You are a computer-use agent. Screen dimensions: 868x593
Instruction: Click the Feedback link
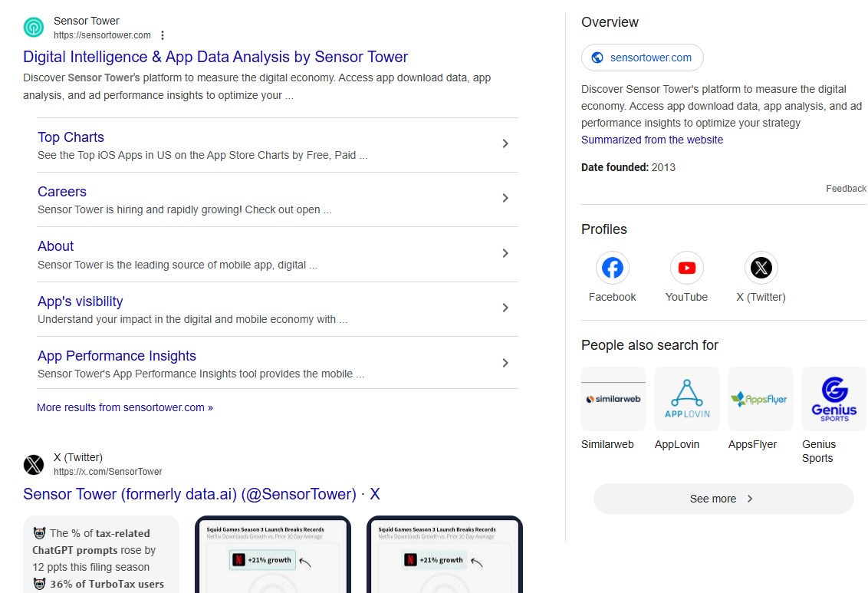point(846,188)
